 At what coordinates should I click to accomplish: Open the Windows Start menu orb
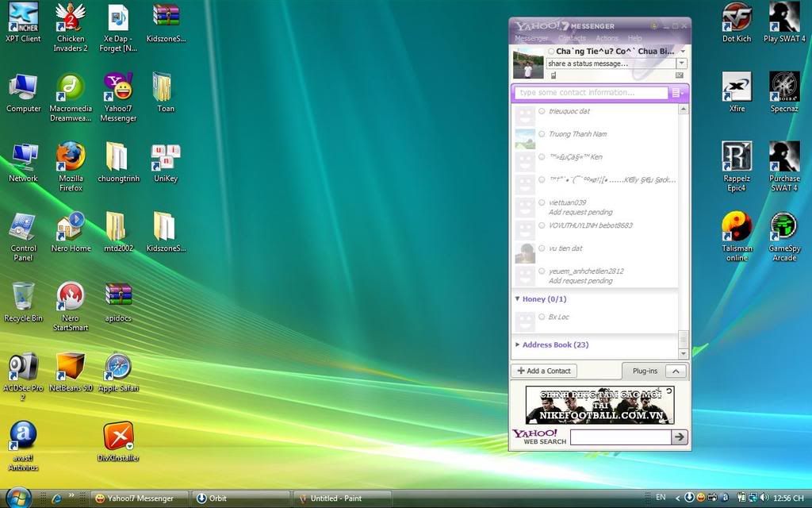19,498
